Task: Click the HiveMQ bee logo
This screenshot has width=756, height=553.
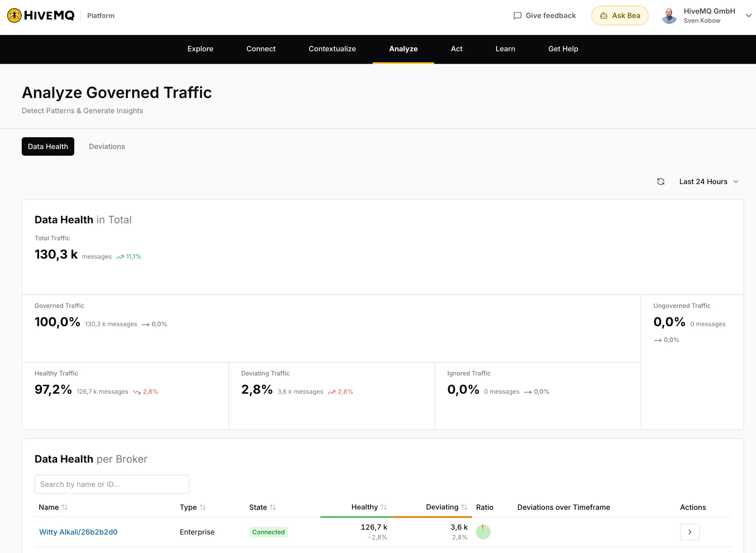Action: pos(14,15)
